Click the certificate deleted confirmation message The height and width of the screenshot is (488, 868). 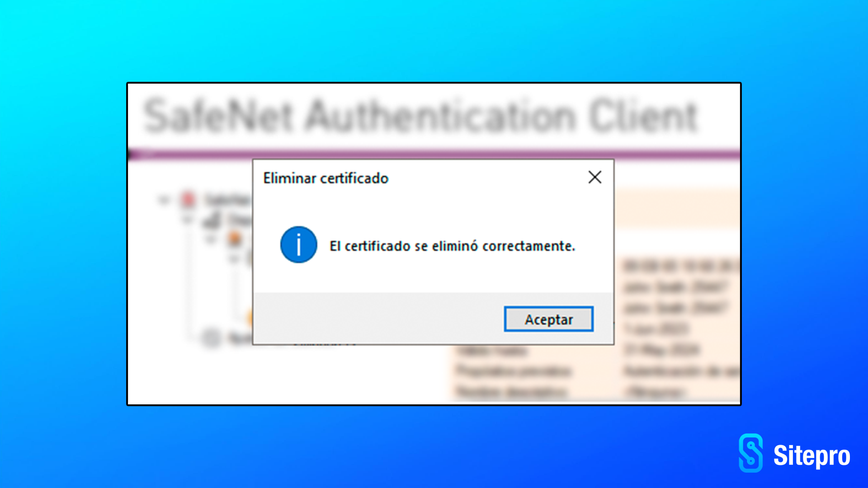pyautogui.click(x=452, y=246)
